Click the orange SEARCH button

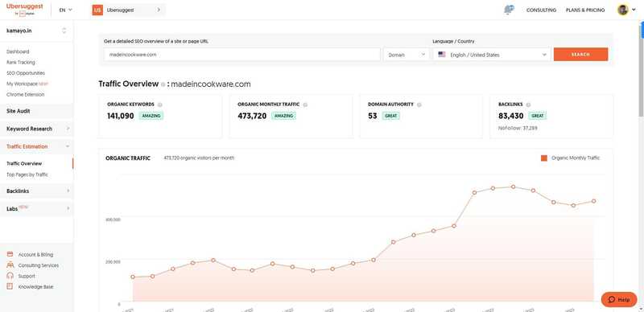(580, 54)
